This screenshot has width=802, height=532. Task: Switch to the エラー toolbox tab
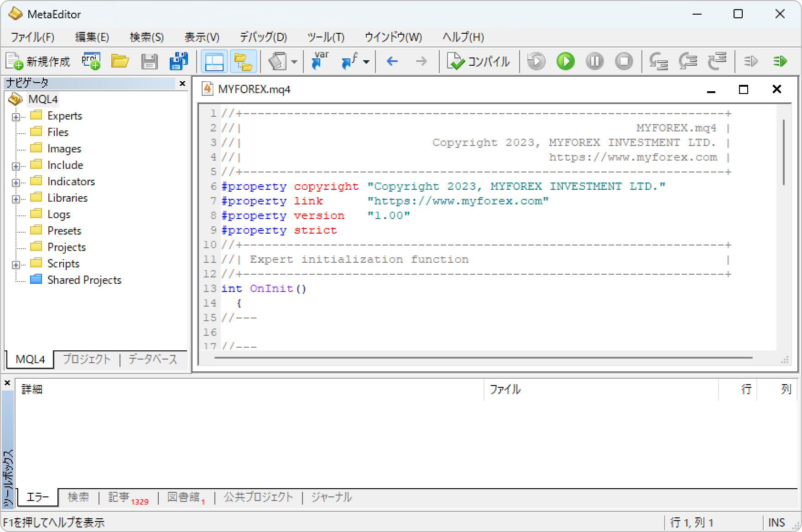coord(38,497)
